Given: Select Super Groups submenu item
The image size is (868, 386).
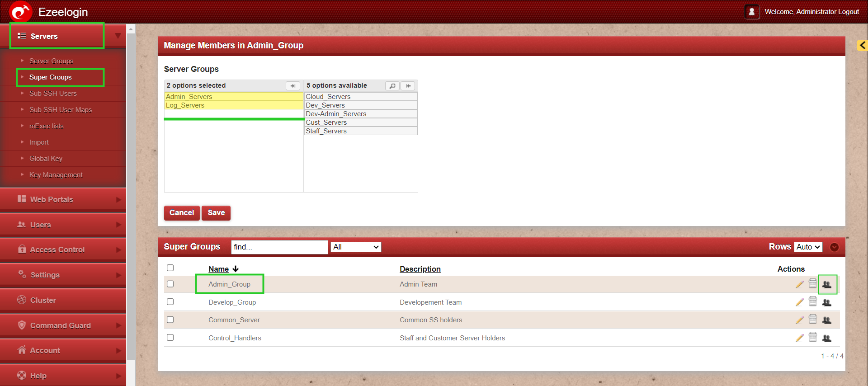Looking at the screenshot, I should pyautogui.click(x=50, y=77).
